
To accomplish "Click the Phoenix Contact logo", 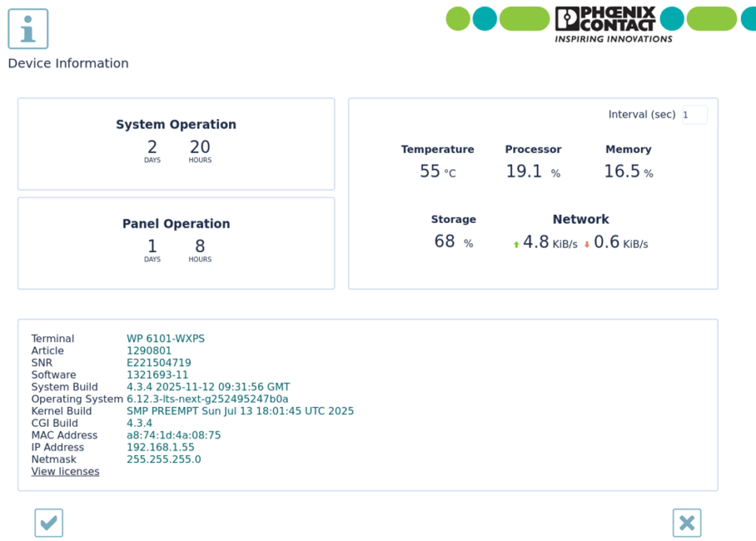I will [x=605, y=24].
